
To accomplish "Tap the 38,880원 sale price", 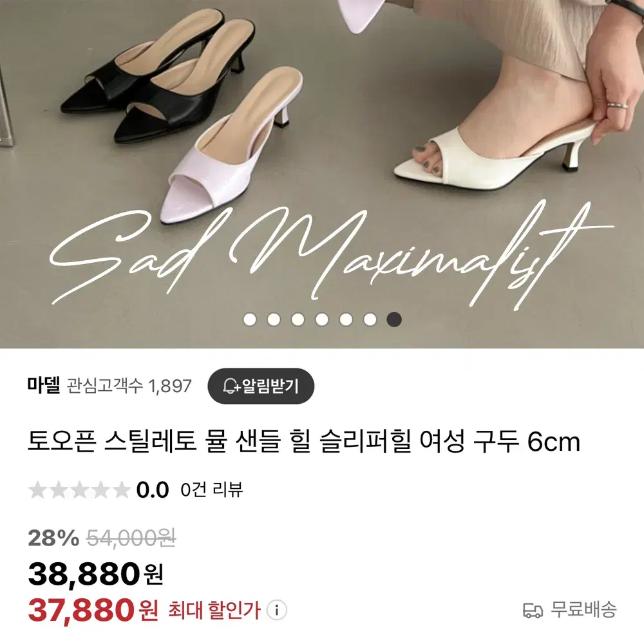I will point(96,574).
